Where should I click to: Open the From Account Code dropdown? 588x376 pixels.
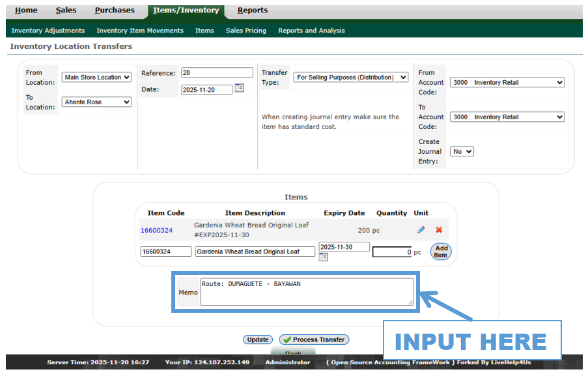507,83
